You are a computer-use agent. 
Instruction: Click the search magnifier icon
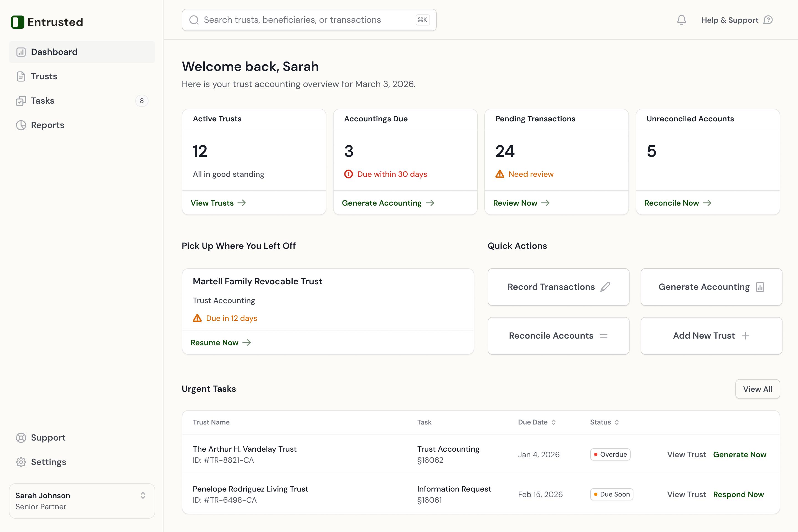tap(194, 20)
